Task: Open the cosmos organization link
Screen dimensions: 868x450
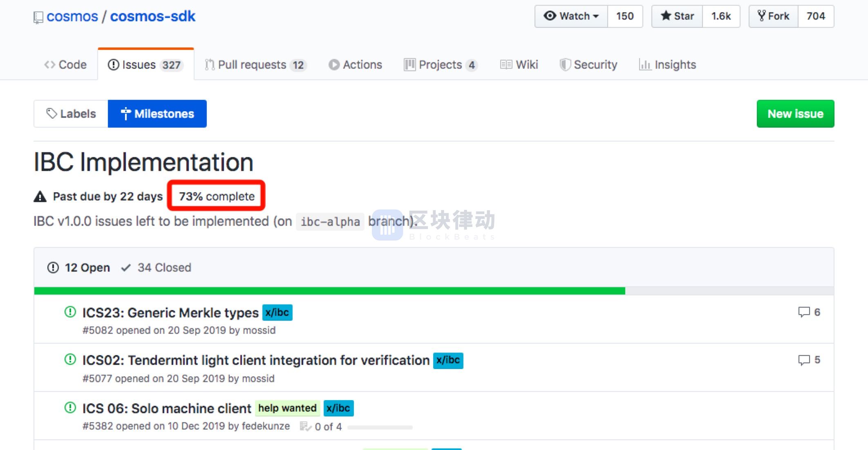Action: coord(72,16)
